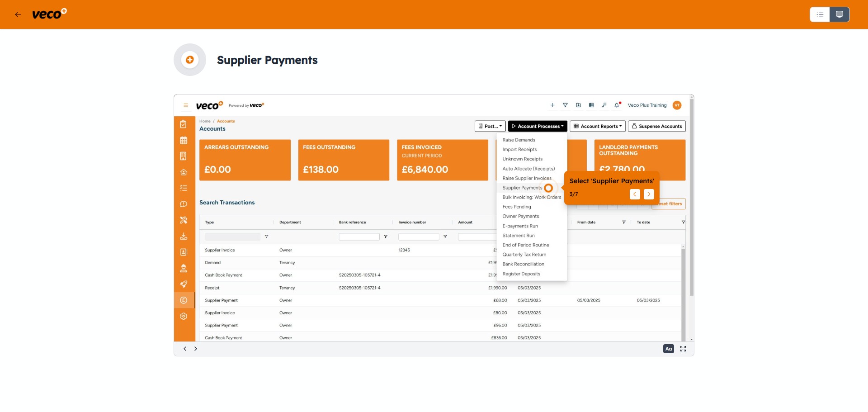The image size is (868, 412).
Task: Open accounts pound icon in sidebar
Action: click(184, 300)
